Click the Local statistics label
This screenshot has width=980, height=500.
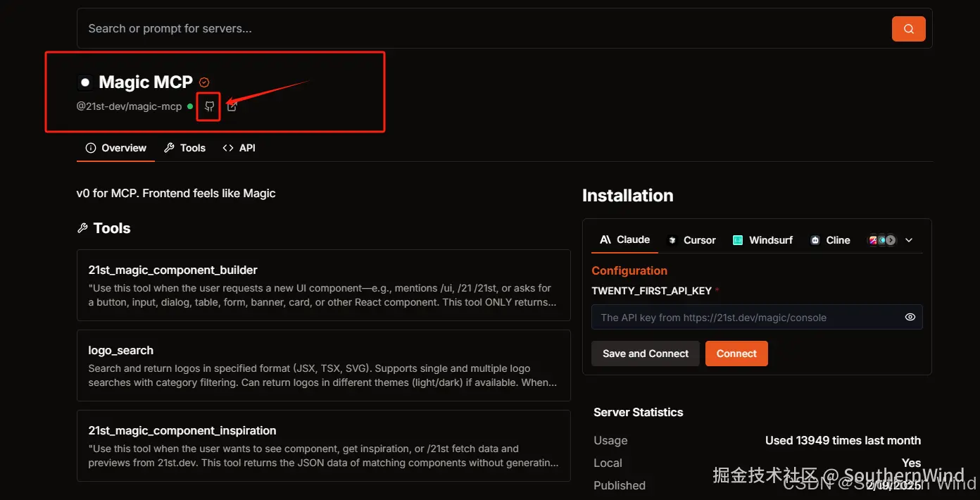tap(608, 463)
